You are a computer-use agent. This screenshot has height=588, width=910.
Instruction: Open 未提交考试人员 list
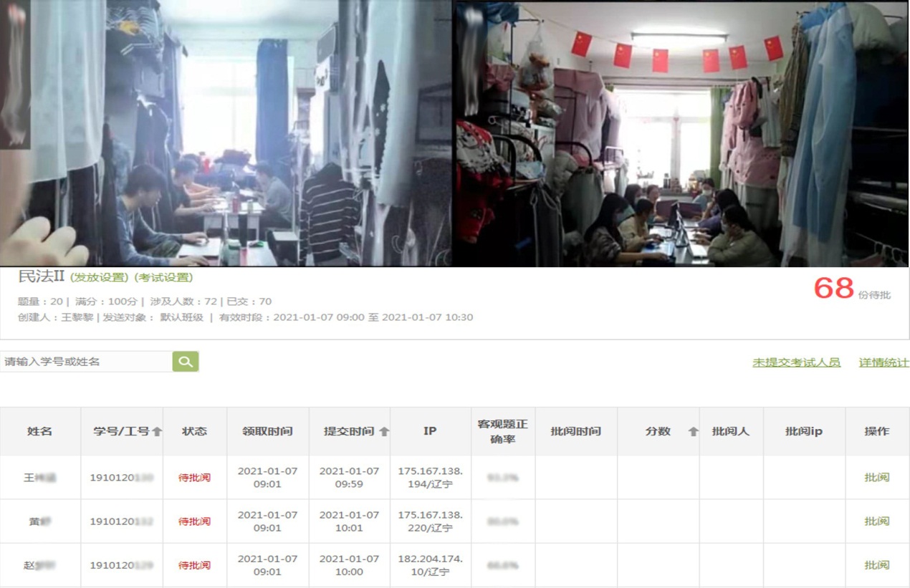796,362
